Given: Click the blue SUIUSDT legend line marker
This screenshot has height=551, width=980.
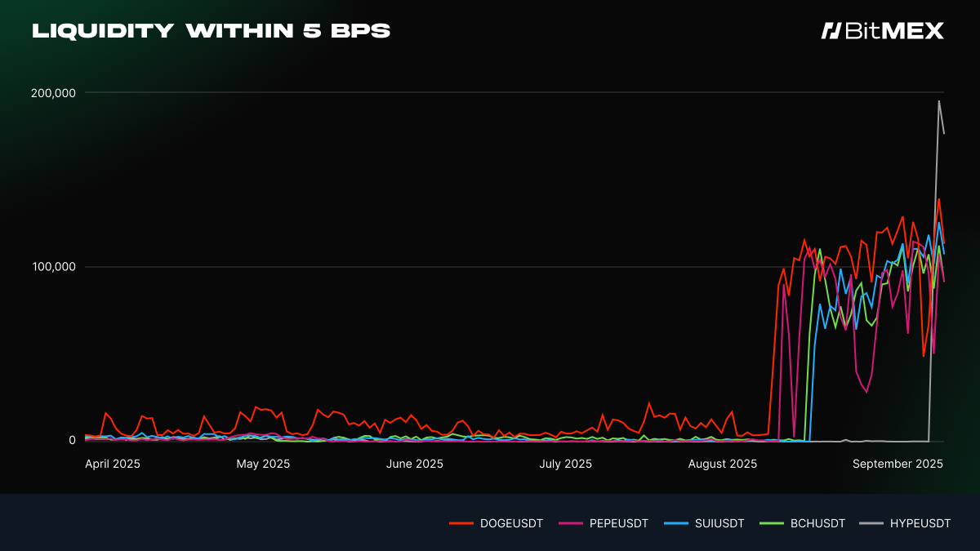Looking at the screenshot, I should 675,523.
